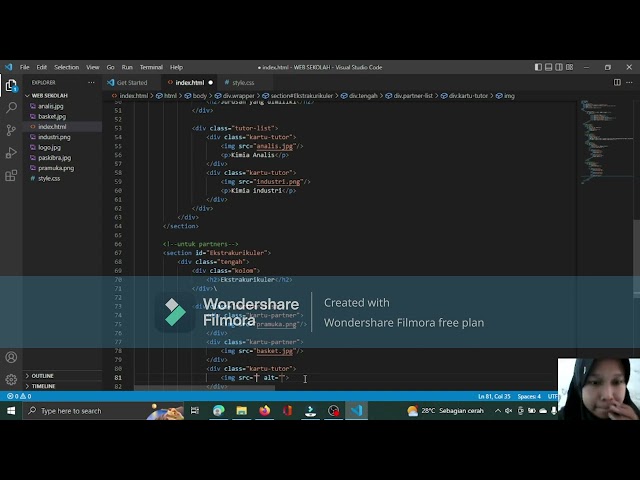Screen dimensions: 640x480
Task: Click the div.kartu-tutor breadcrumb item
Action: [x=464, y=96]
